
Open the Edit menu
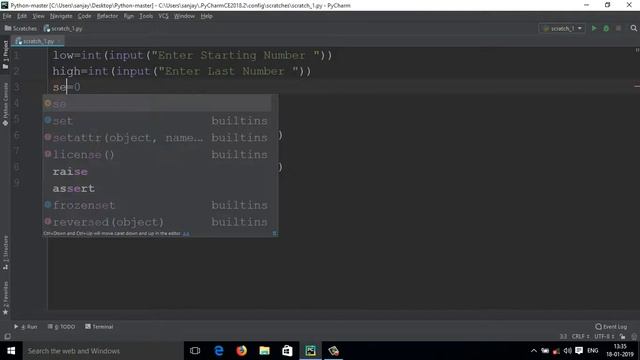click(22, 16)
